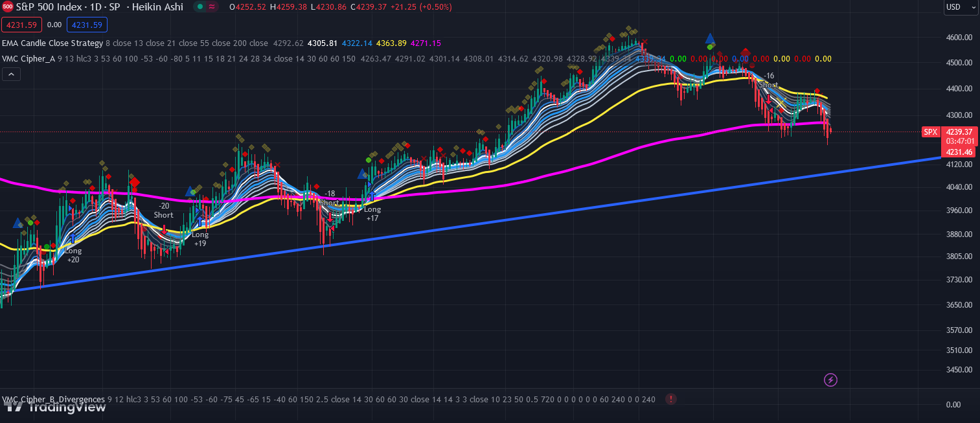Click the gray EMA value 4292.62
Screen dimensions: 980x423
[x=289, y=43]
